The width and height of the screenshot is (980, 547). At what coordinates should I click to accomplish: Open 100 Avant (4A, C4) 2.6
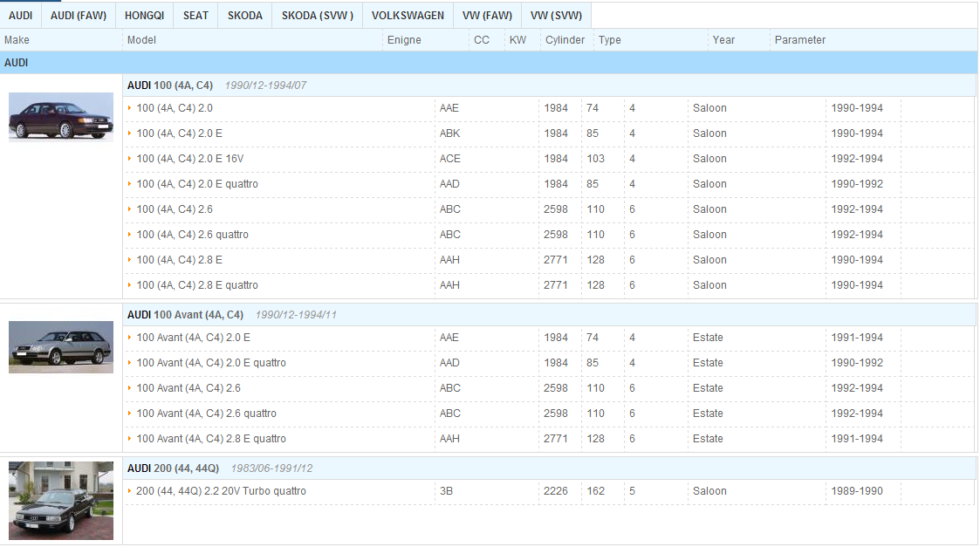pos(188,388)
